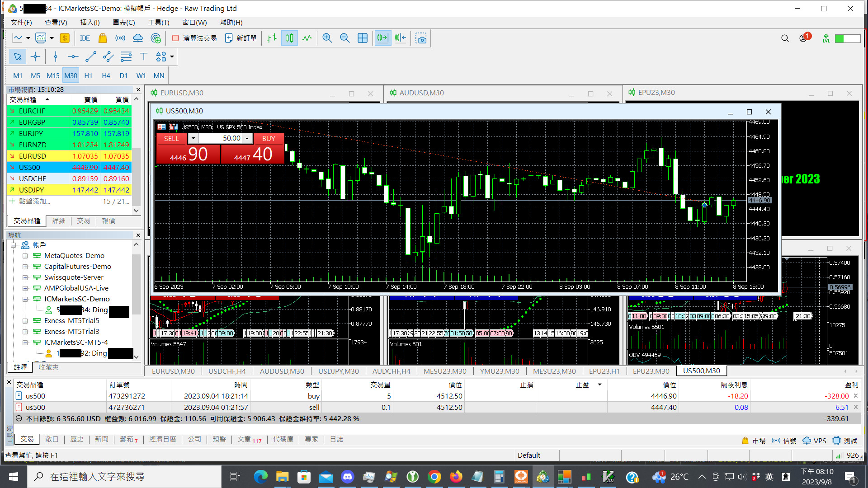Switch to USDJPY,M30 chart tab
Image resolution: width=868 pixels, height=488 pixels.
point(338,371)
